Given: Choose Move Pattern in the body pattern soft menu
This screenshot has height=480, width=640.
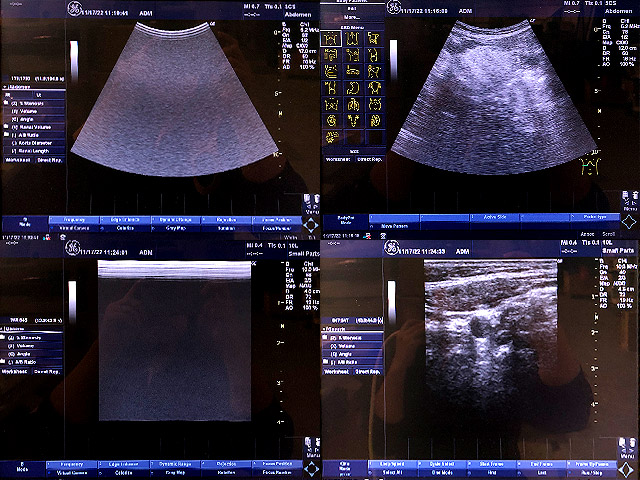Looking at the screenshot, I should click(x=394, y=226).
